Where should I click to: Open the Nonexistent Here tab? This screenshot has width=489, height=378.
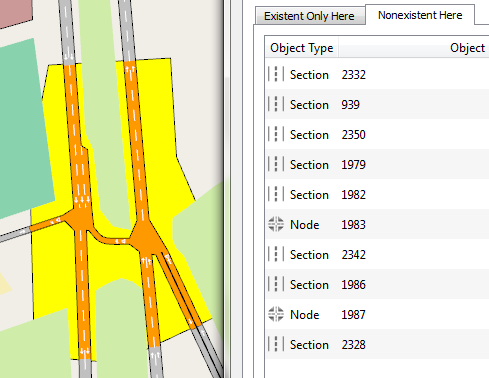pyautogui.click(x=420, y=15)
